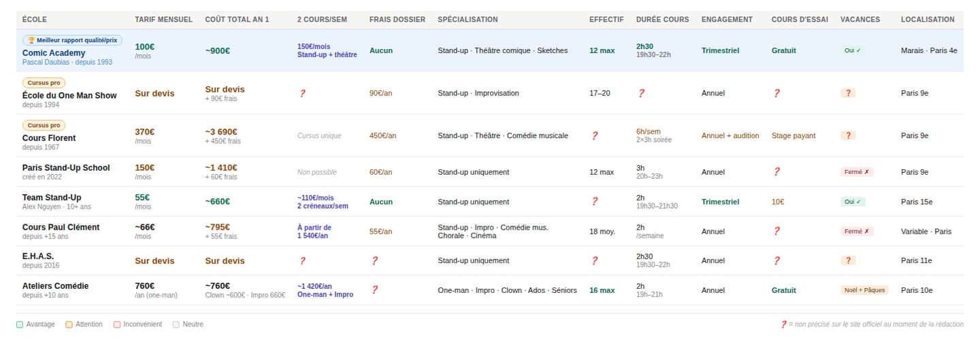The height and width of the screenshot is (350, 980).
Task: Click the gray Neutre legend swatch
Action: (176, 325)
